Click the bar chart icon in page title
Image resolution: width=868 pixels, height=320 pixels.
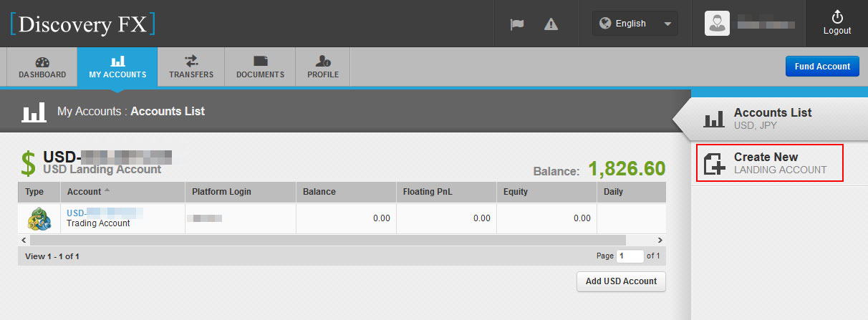[34, 112]
